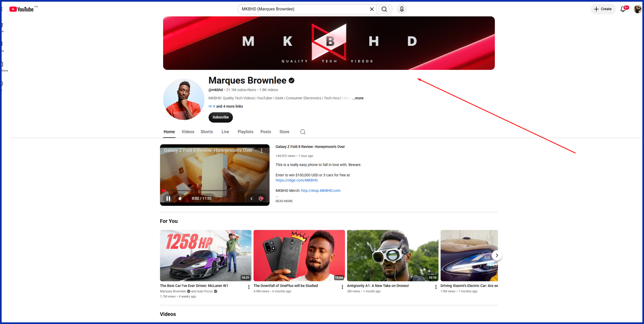Open Marques Brownlee link under McLaren video

coord(173,291)
